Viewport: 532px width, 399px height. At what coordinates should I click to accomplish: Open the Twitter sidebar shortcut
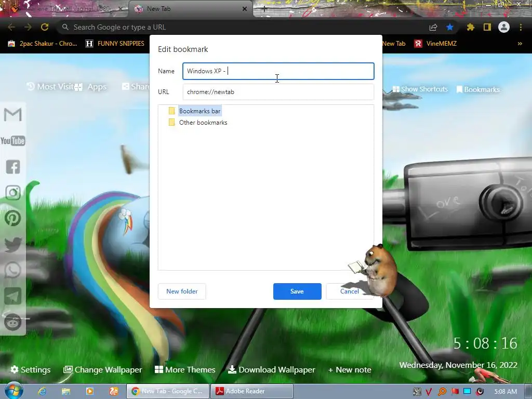click(13, 245)
